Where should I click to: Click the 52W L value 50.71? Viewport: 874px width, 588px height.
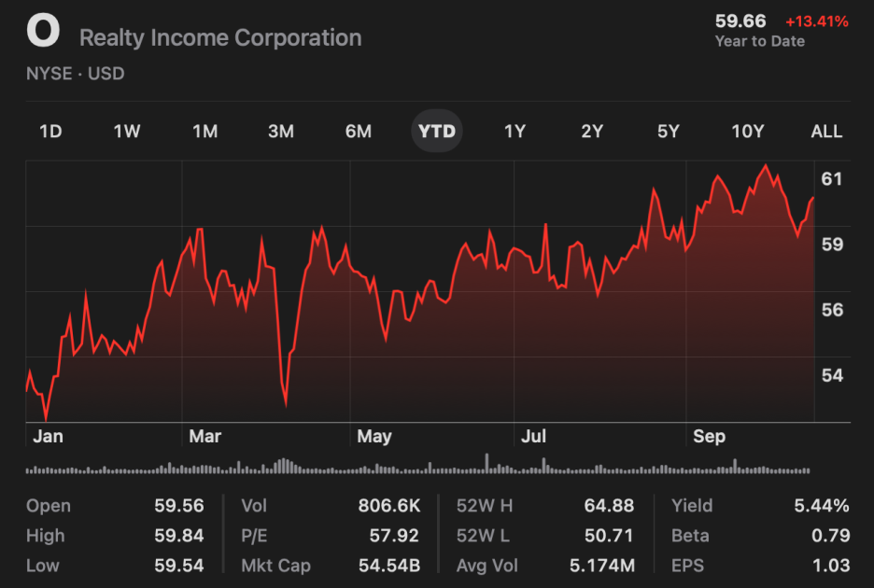coord(609,536)
